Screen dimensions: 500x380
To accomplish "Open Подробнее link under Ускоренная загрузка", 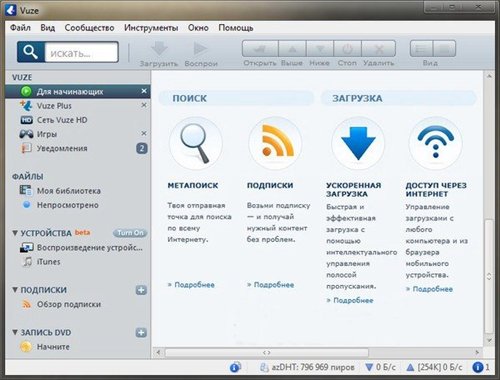I will [353, 300].
